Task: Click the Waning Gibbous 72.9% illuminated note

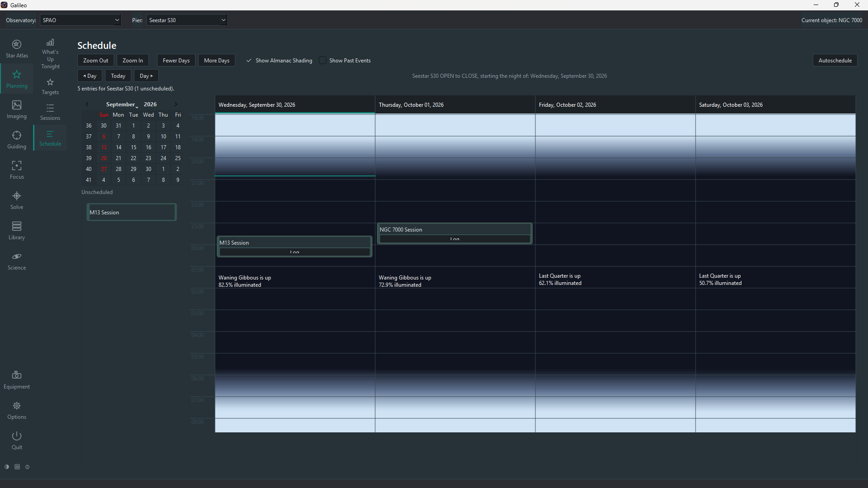Action: pos(405,281)
